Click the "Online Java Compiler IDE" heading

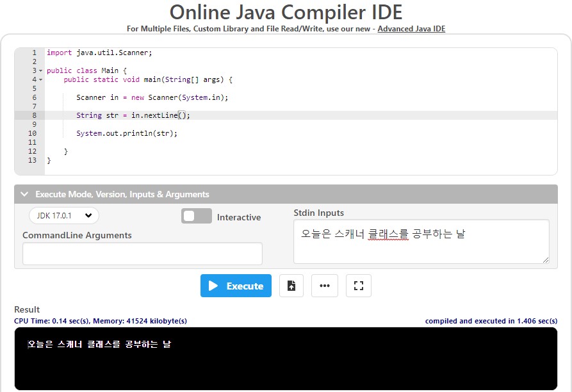(286, 12)
